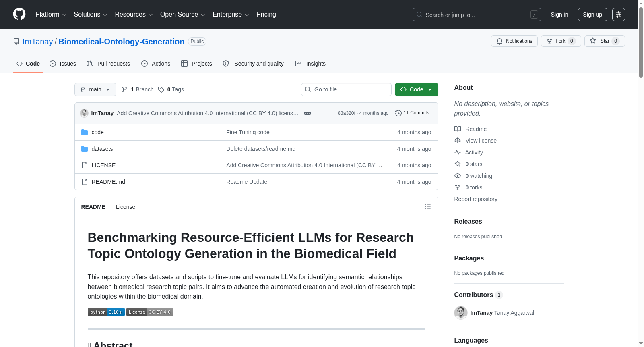The height and width of the screenshot is (347, 644).
Task: Click the Fine Tuning code commit message
Action: [248, 132]
